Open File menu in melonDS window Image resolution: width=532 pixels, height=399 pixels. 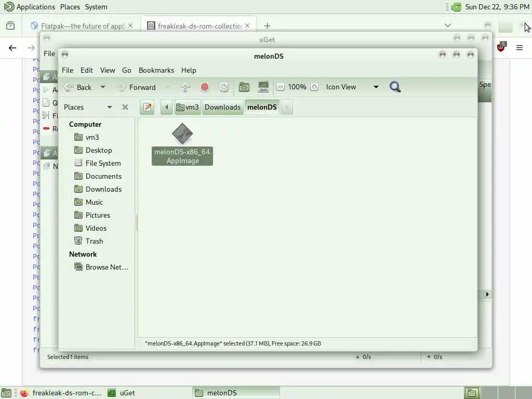coord(68,70)
